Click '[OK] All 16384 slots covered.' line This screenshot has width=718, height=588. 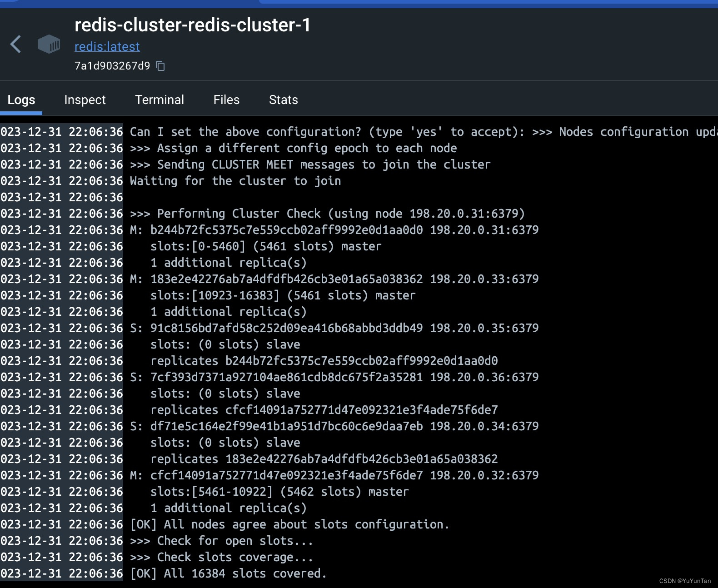point(229,573)
